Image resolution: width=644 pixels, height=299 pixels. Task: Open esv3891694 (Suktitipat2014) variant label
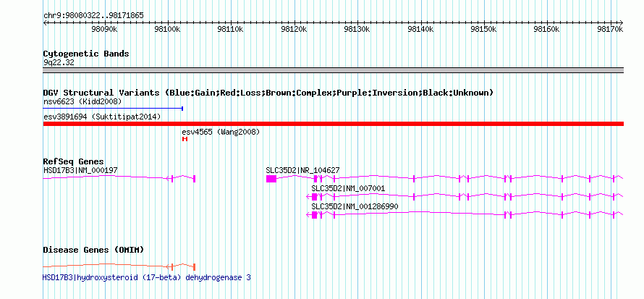[102, 117]
